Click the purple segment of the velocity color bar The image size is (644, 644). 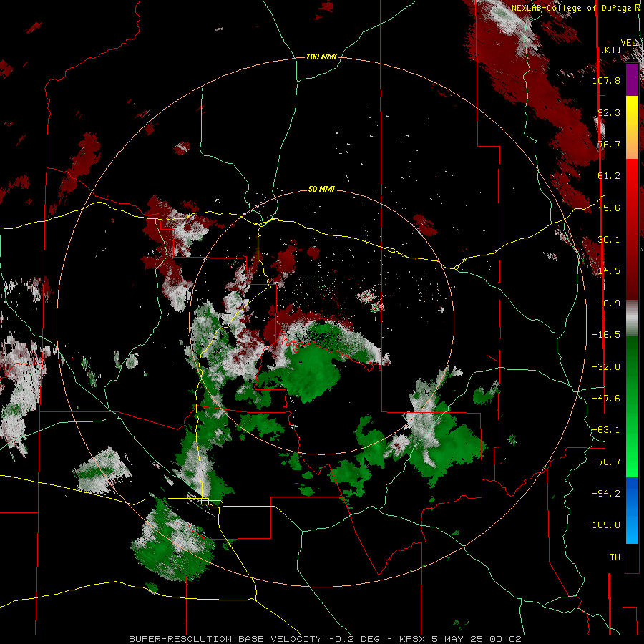(632, 80)
